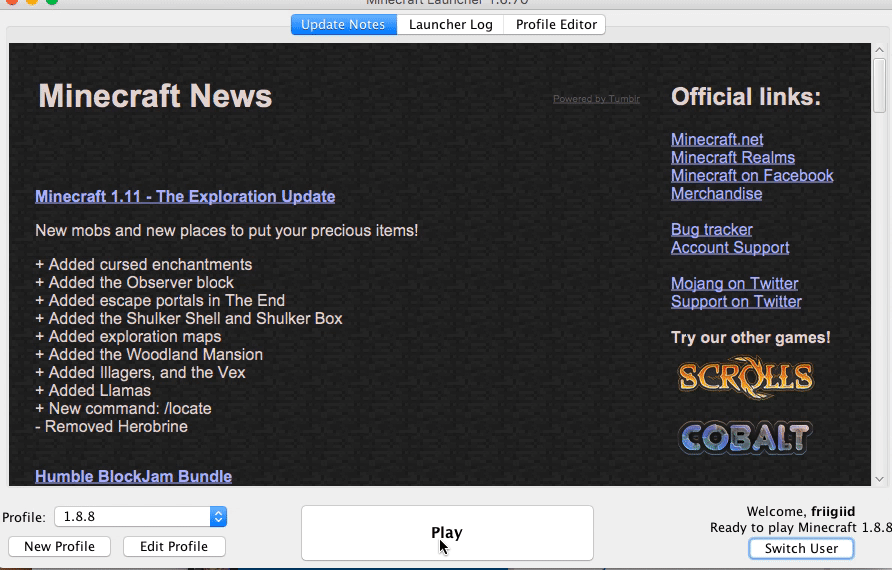Viewport: 892px width, 570px height.
Task: Click the '+ Added Llamas' line
Action: coord(93,391)
